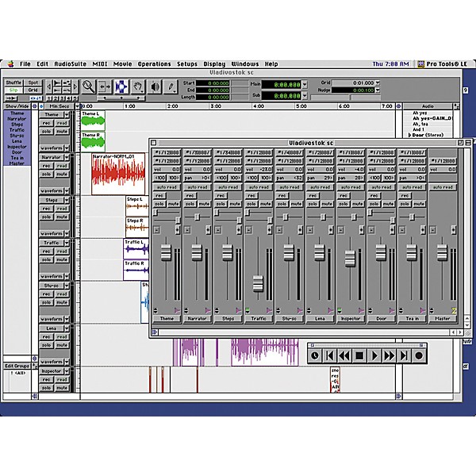This screenshot has height=476, width=476.
Task: Mute the Theme channel in mixer
Action: [x=174, y=205]
